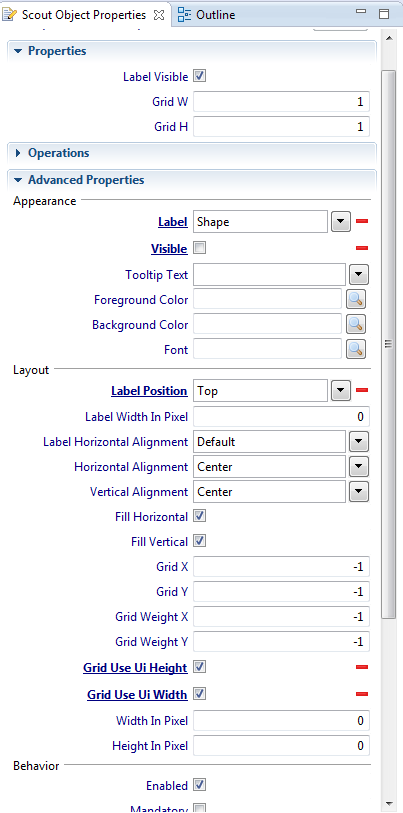The width and height of the screenshot is (403, 813).
Task: Click the bold Label link
Action: (173, 222)
